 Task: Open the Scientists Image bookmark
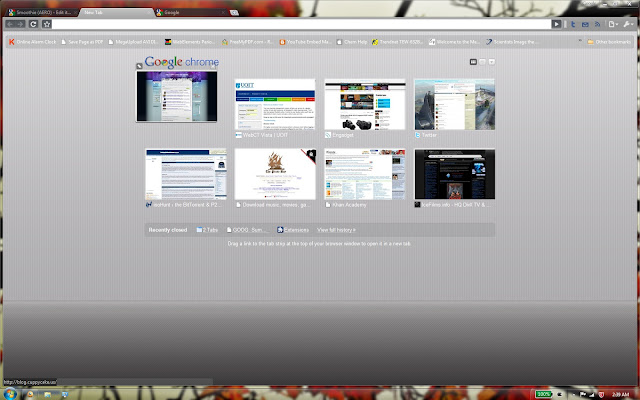tap(511, 42)
